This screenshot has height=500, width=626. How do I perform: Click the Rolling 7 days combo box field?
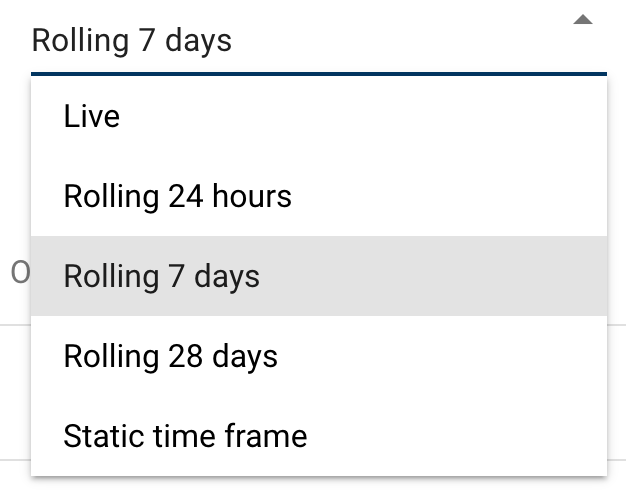(x=300, y=40)
